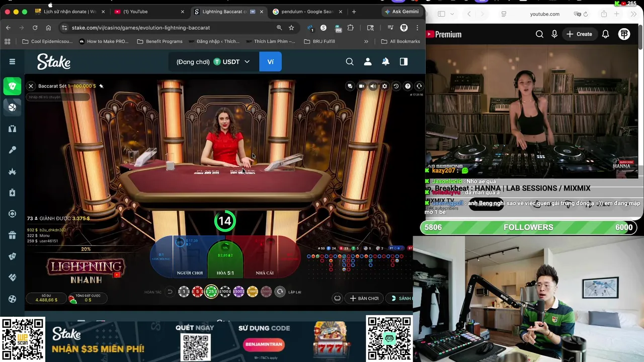
Task: Open the game settings gear
Action: click(384, 86)
